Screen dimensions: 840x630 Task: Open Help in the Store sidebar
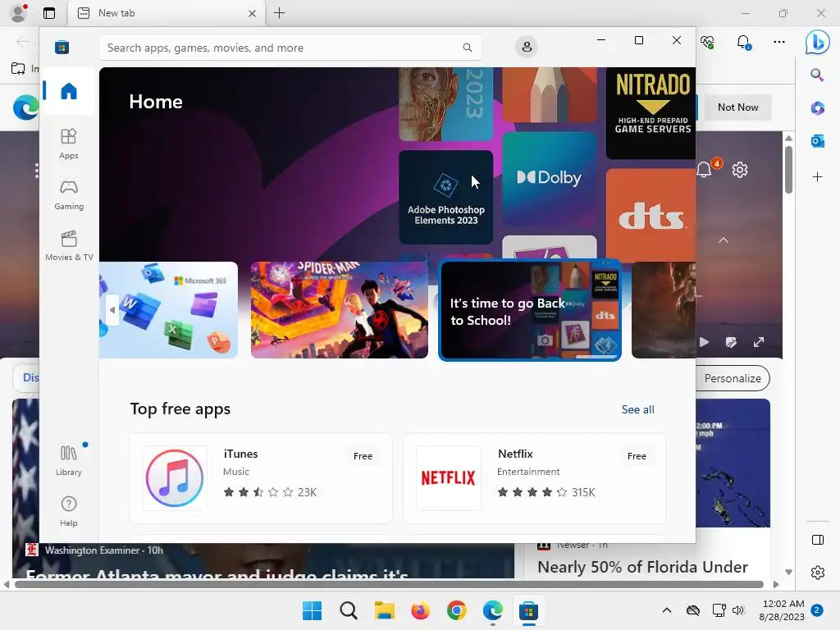click(x=69, y=511)
